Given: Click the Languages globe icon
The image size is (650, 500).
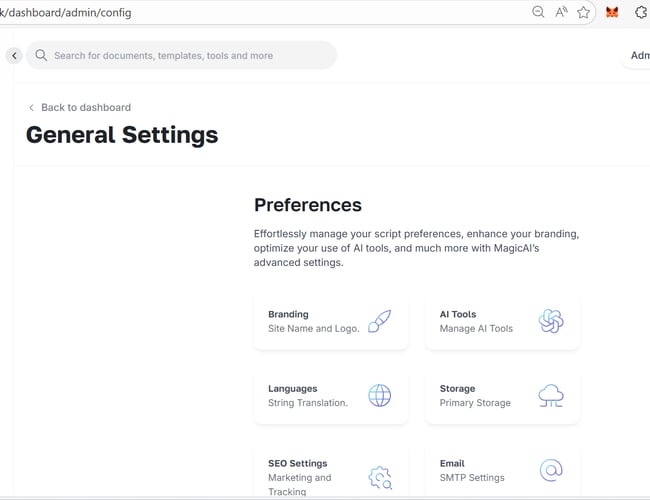Looking at the screenshot, I should coord(380,395).
